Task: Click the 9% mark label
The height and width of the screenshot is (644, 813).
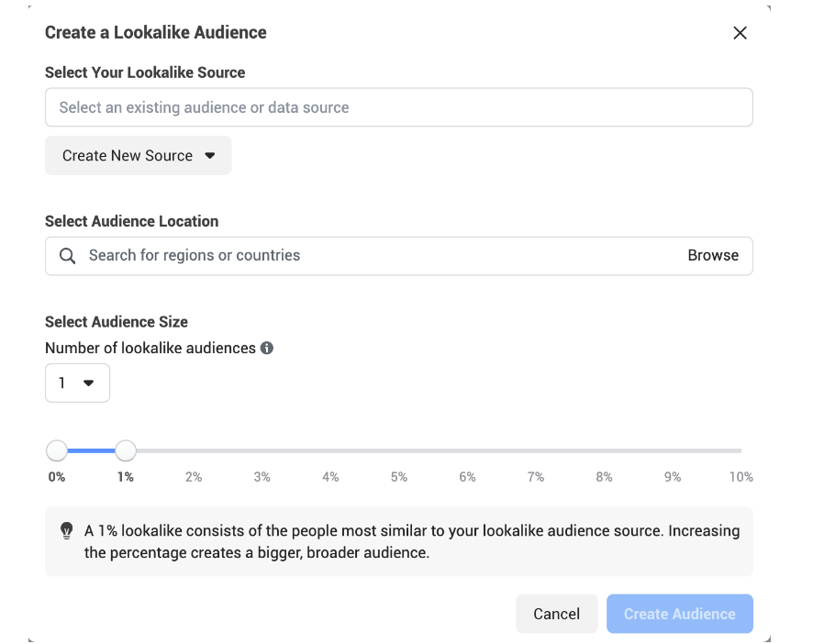Action: [x=673, y=477]
